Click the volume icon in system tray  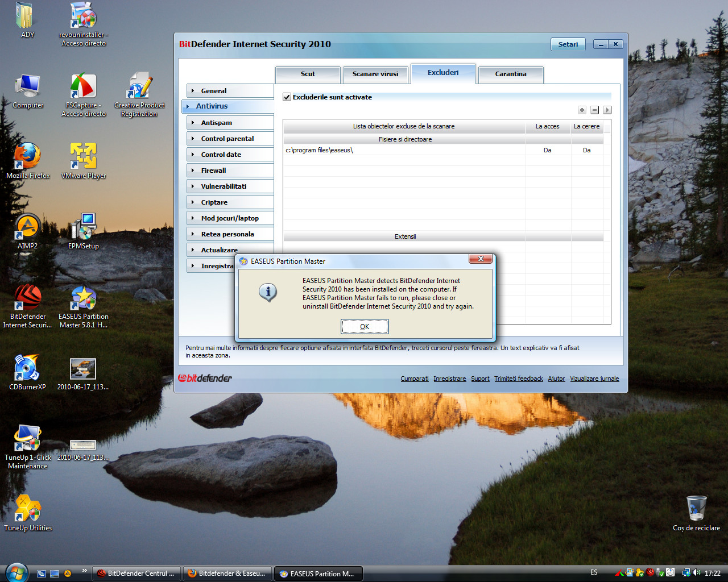(x=697, y=573)
